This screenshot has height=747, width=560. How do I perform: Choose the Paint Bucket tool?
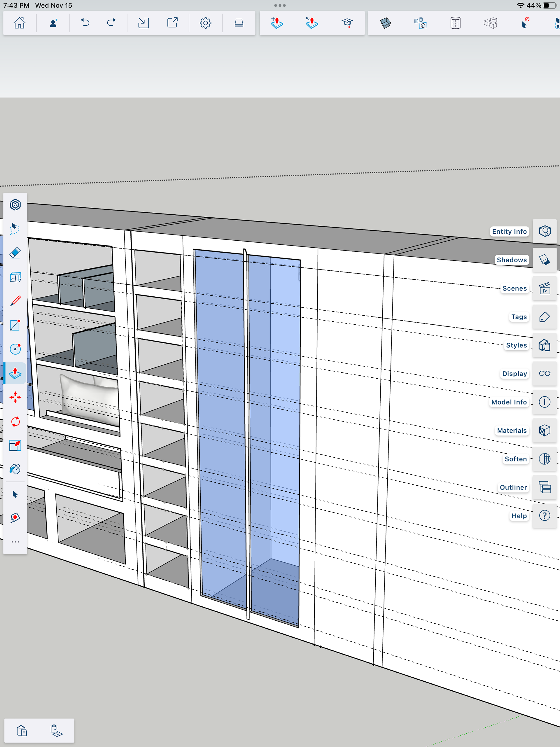[15, 469]
